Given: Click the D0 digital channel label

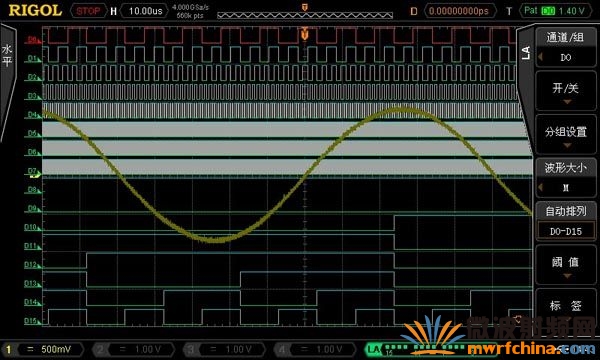Looking at the screenshot, I should (x=33, y=39).
